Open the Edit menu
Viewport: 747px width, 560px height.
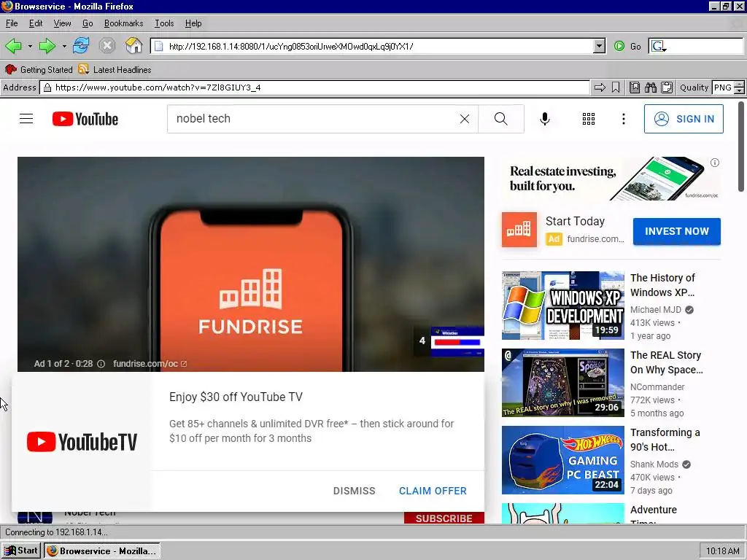35,23
